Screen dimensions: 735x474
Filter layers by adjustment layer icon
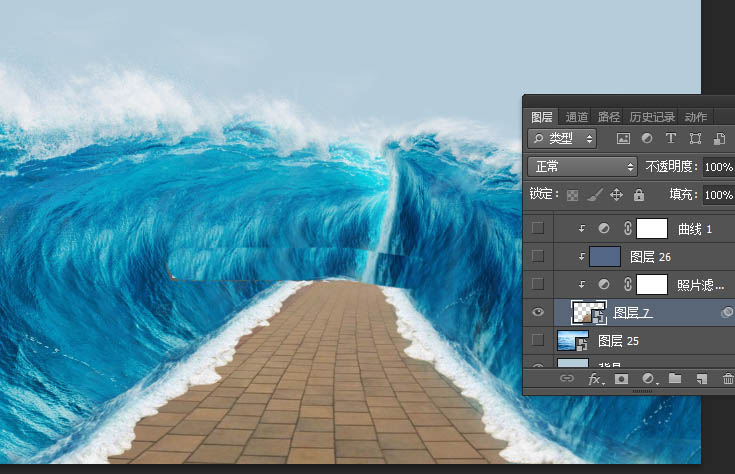click(x=647, y=138)
